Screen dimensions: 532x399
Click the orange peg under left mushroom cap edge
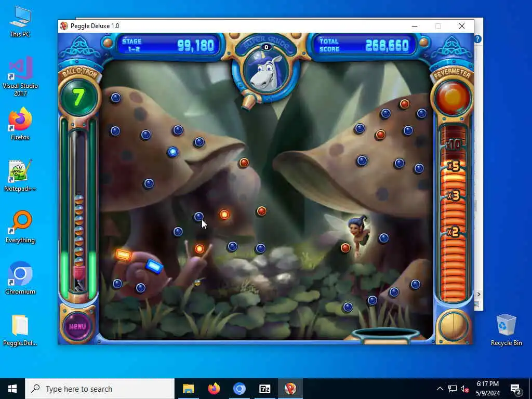[244, 163]
